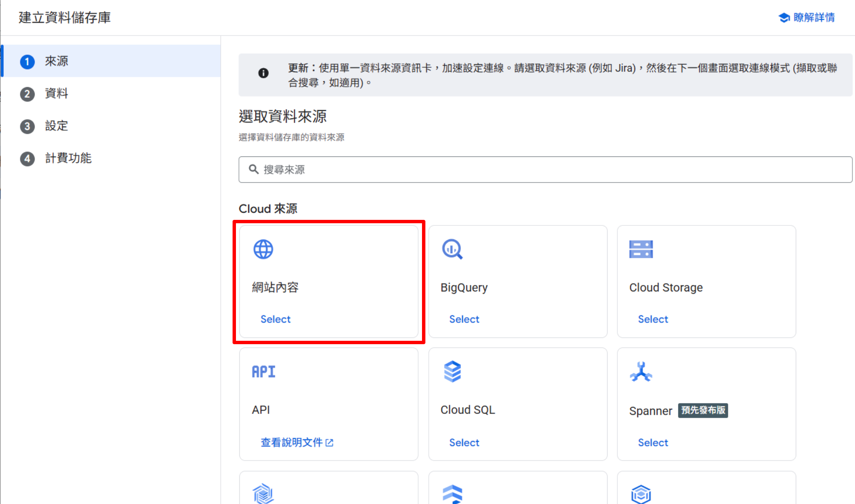The image size is (855, 504).
Task: Click the graduation cap icon beside 瞭解詳情
Action: (784, 18)
